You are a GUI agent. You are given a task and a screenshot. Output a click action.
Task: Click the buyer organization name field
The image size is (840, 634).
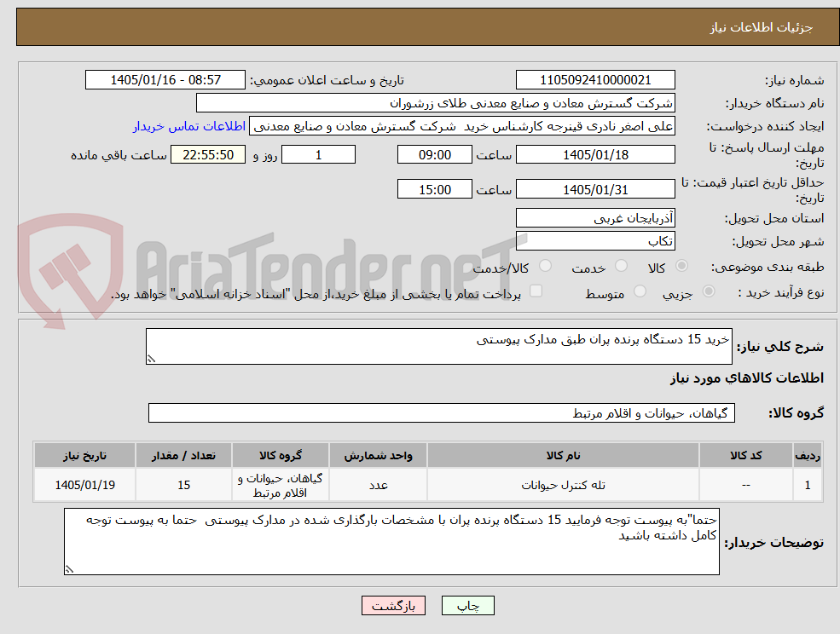click(x=436, y=103)
